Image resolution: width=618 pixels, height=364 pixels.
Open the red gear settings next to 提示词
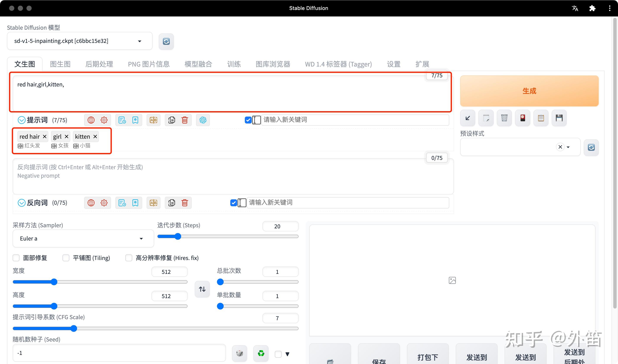(104, 120)
